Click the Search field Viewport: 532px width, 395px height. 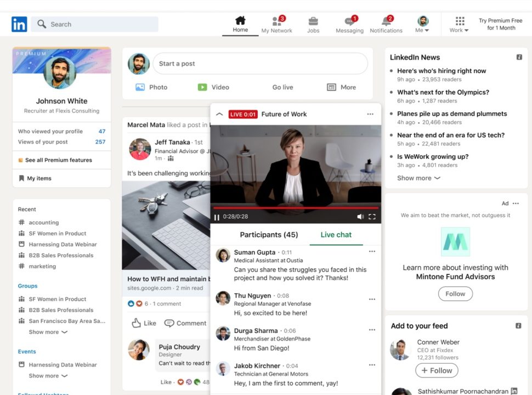point(95,24)
